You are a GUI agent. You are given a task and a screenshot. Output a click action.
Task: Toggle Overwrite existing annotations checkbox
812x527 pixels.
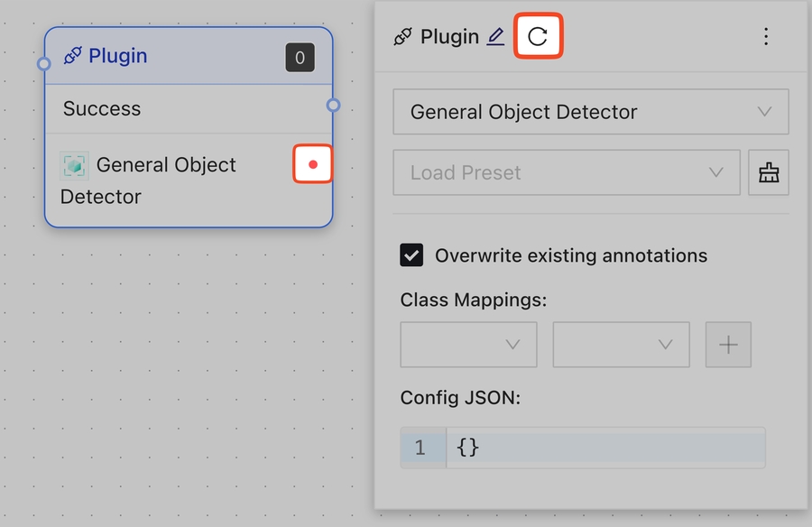pyautogui.click(x=411, y=255)
